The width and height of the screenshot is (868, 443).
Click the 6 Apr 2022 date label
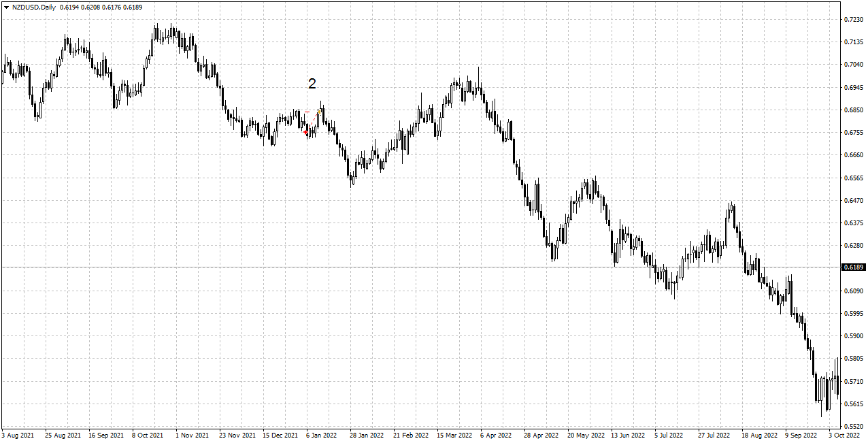pos(497,434)
